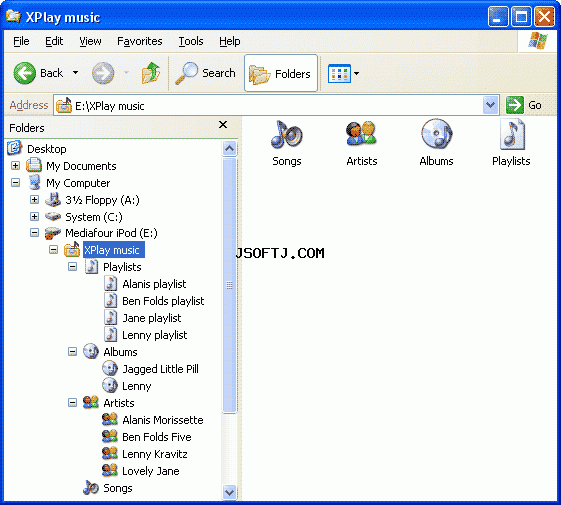Click the address bar XPlay icon
The height and width of the screenshot is (505, 561).
64,105
